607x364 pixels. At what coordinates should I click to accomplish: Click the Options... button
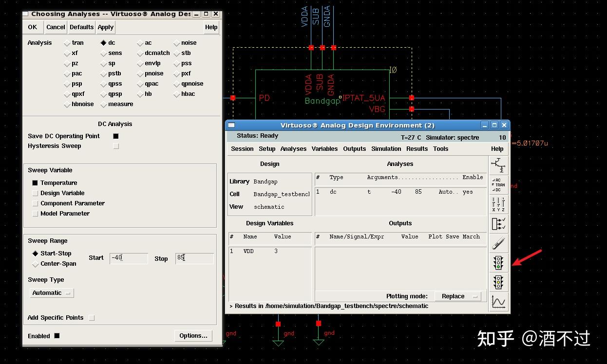(193, 336)
